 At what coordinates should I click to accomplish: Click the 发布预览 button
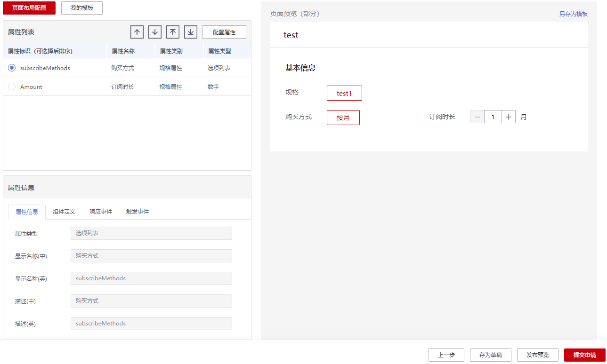click(x=538, y=355)
